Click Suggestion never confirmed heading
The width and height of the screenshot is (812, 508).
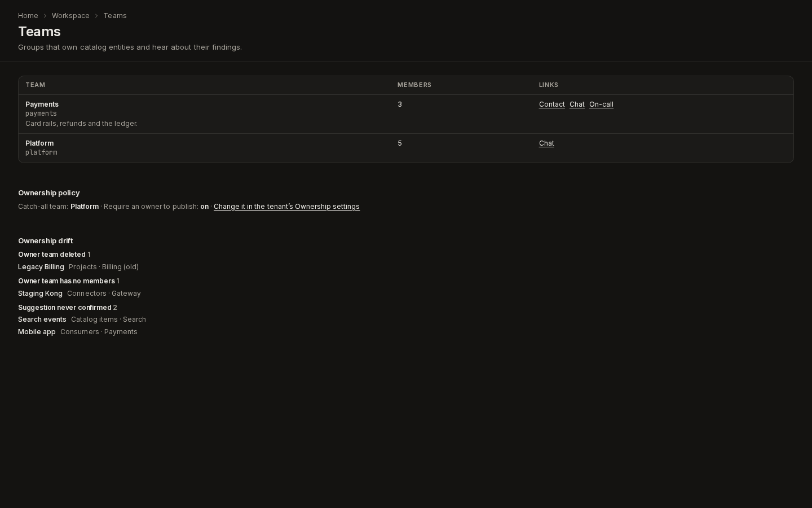(65, 308)
